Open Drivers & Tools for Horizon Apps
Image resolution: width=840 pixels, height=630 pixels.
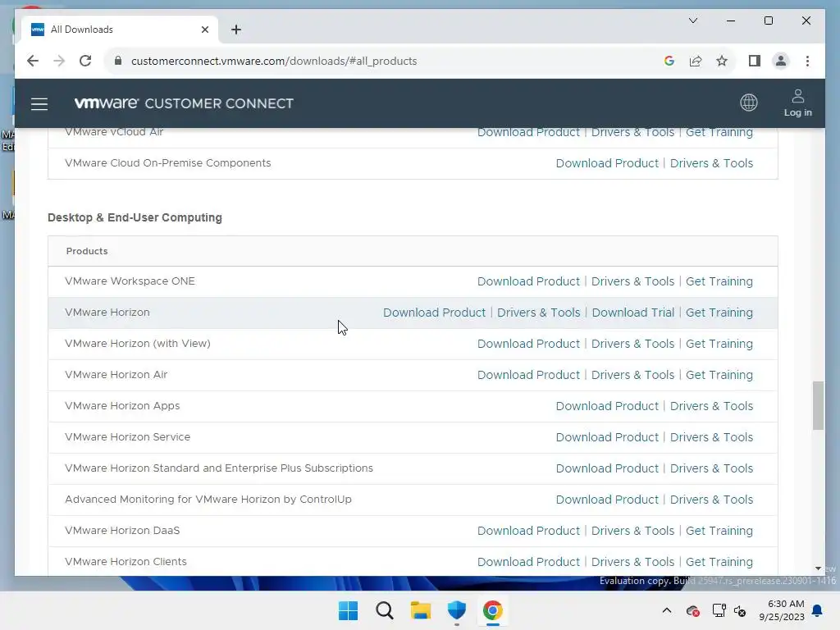click(x=711, y=406)
